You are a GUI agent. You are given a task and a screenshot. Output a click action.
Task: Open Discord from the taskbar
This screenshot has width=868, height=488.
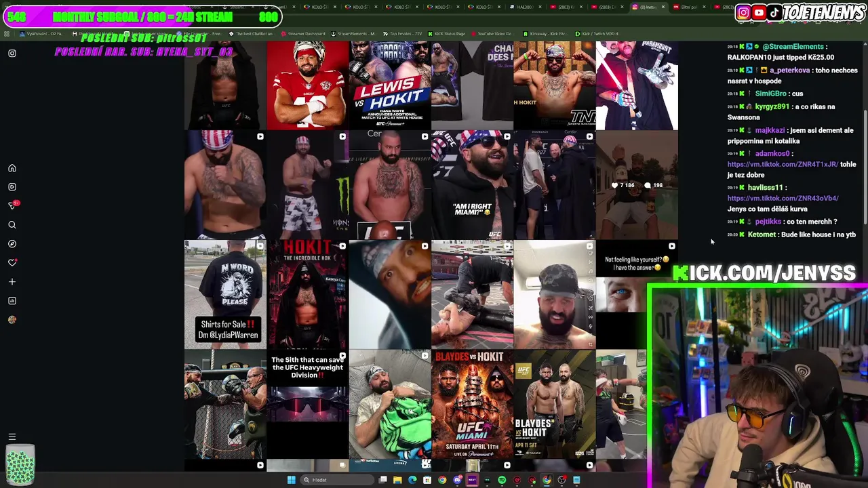click(x=457, y=480)
